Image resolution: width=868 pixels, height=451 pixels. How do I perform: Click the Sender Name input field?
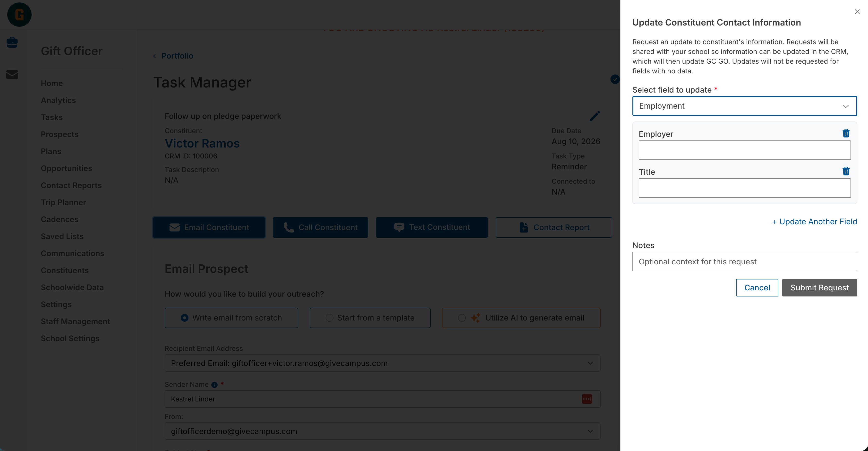pos(382,399)
